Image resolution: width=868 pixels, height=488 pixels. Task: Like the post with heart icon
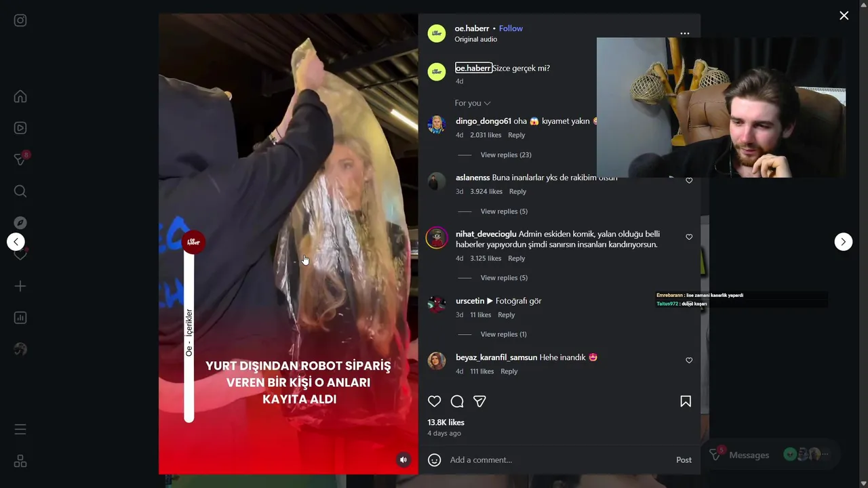(435, 401)
